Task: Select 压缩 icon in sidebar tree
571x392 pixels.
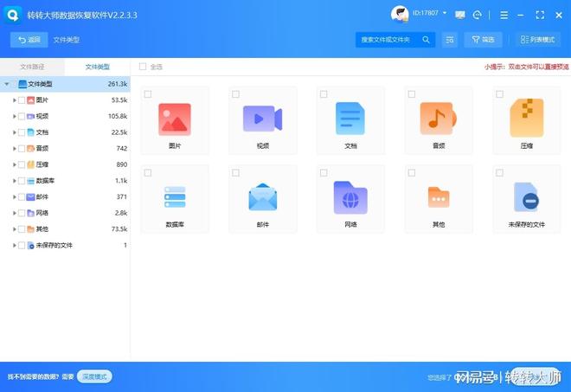Action: pyautogui.click(x=31, y=164)
